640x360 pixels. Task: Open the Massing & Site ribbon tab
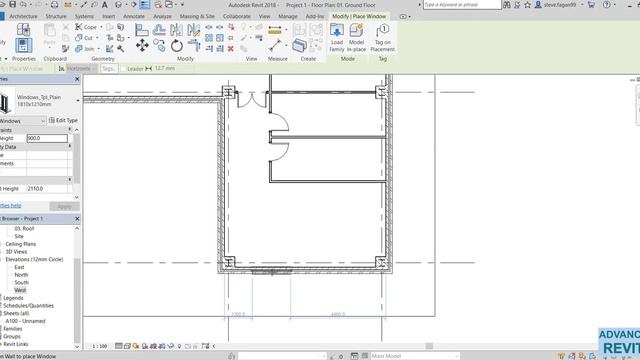[197, 16]
